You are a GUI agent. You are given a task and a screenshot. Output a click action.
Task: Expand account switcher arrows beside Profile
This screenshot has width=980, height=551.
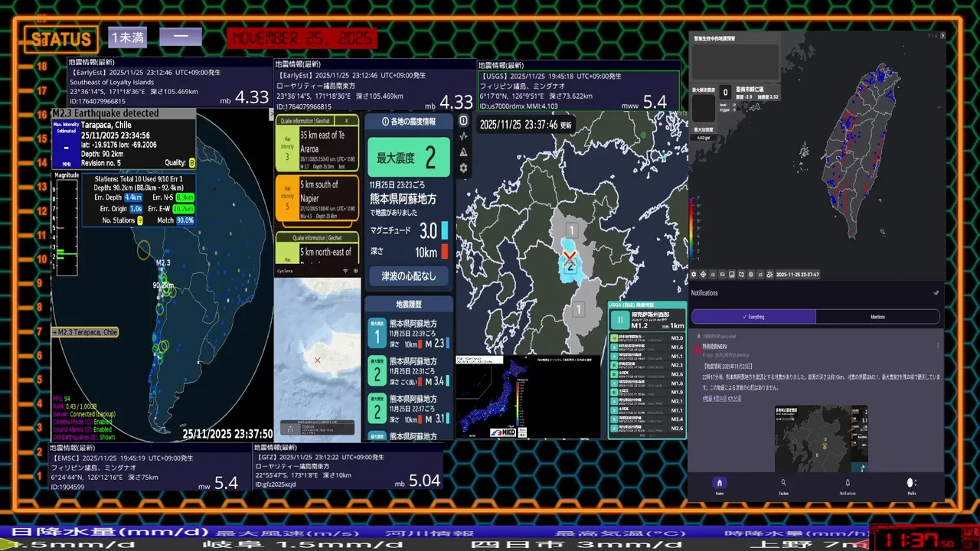click(916, 483)
